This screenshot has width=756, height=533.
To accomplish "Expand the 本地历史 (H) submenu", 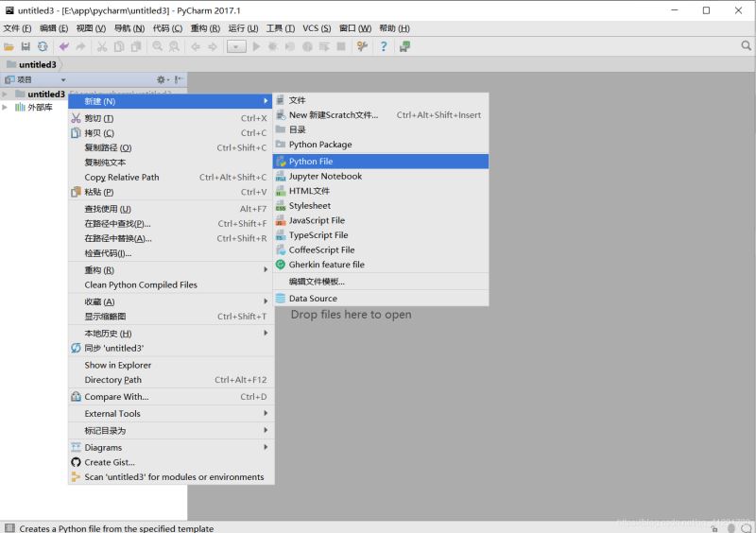I will (171, 334).
